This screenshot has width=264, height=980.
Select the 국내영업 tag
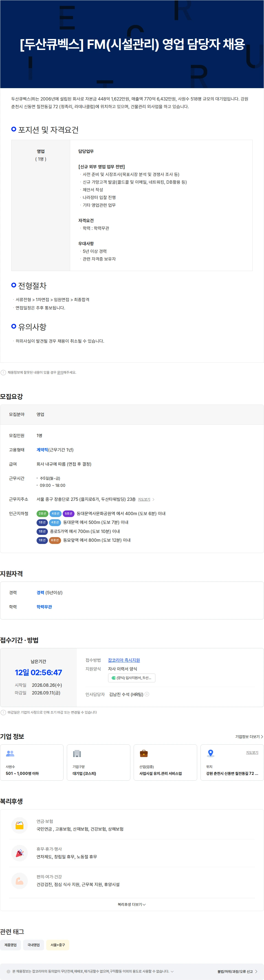coord(34,945)
